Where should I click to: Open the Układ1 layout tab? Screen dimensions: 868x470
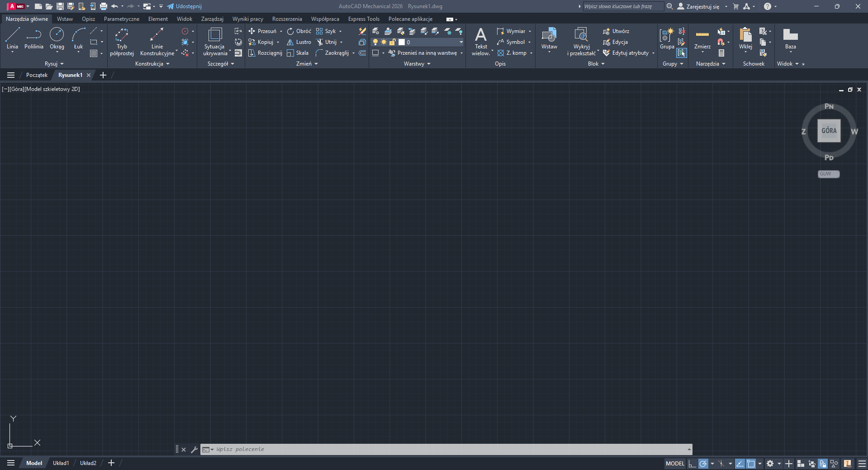[61, 463]
